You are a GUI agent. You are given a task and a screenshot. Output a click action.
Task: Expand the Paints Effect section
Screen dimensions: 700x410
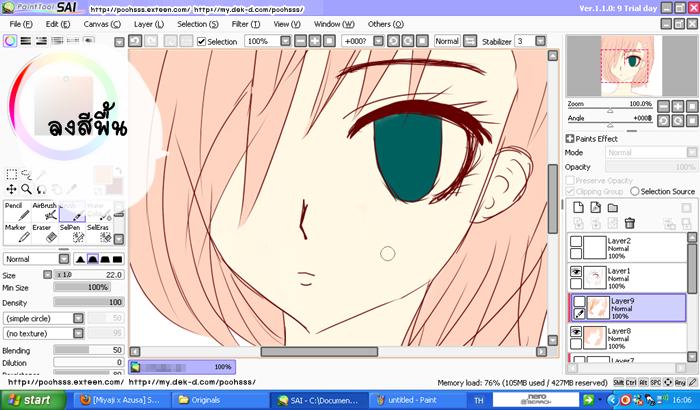[570, 139]
